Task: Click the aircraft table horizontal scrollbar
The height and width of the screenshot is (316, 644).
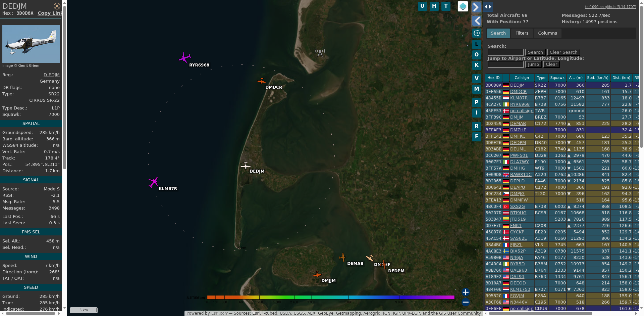Action: tap(540, 313)
